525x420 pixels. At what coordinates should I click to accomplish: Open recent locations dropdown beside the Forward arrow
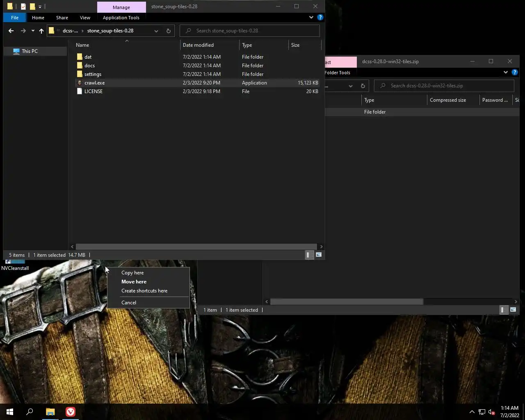click(33, 31)
